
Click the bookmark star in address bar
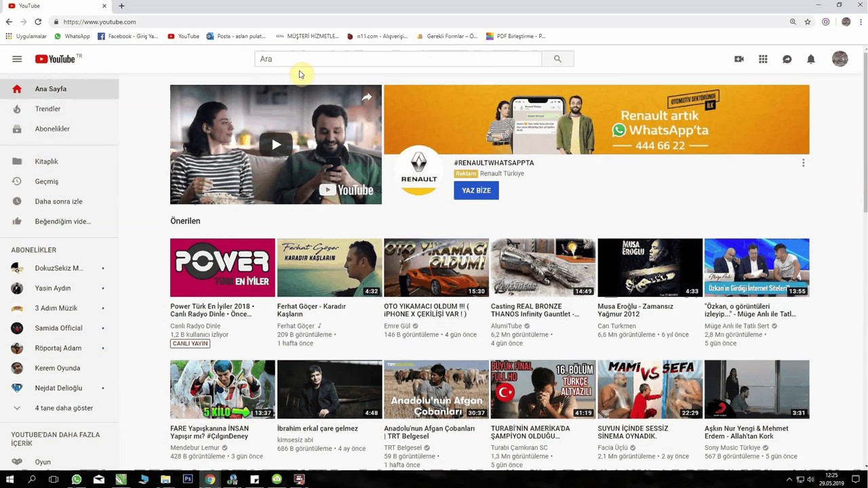(808, 22)
